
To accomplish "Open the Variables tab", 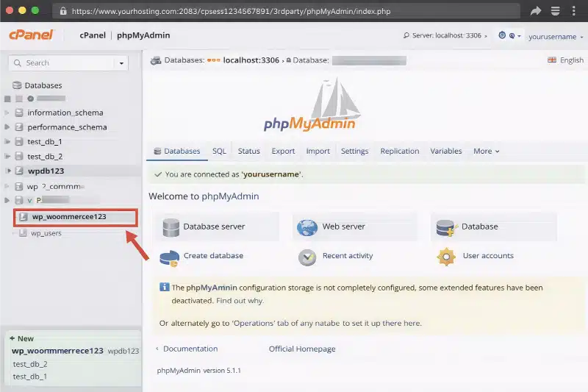I will 446,152.
